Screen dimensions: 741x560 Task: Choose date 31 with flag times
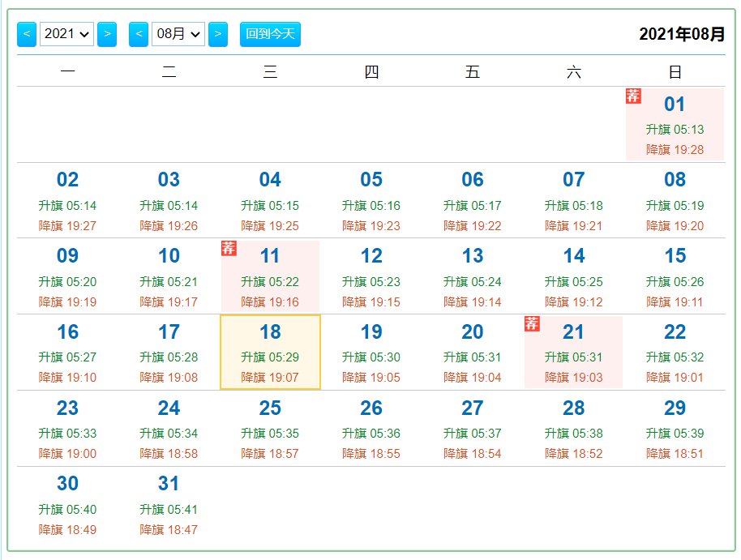click(169, 505)
